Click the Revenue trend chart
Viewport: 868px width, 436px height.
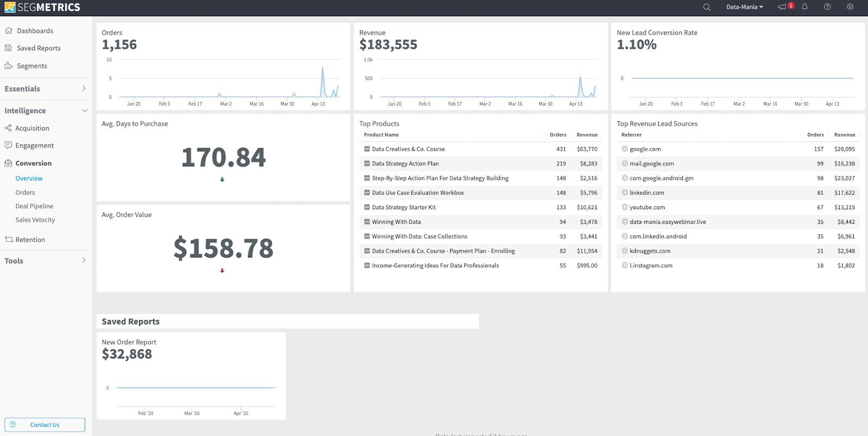[481, 81]
